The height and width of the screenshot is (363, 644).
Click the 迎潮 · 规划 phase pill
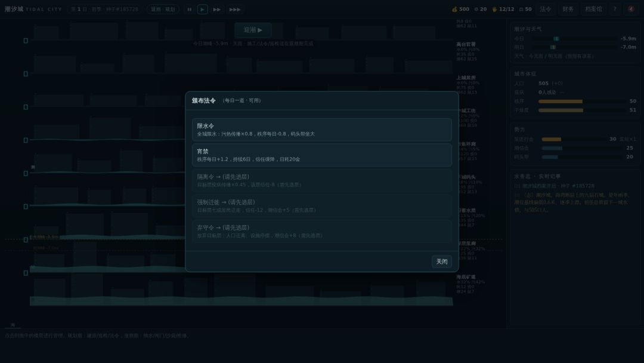click(x=163, y=9)
